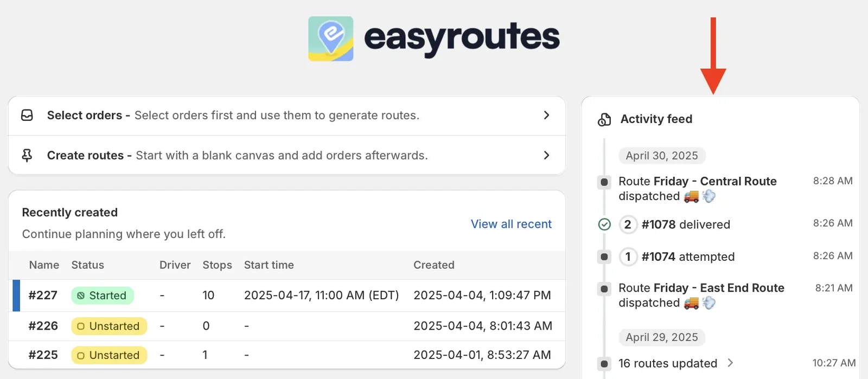The image size is (868, 379).
Task: Click the 8:21 AM timestamp
Action: tap(834, 288)
